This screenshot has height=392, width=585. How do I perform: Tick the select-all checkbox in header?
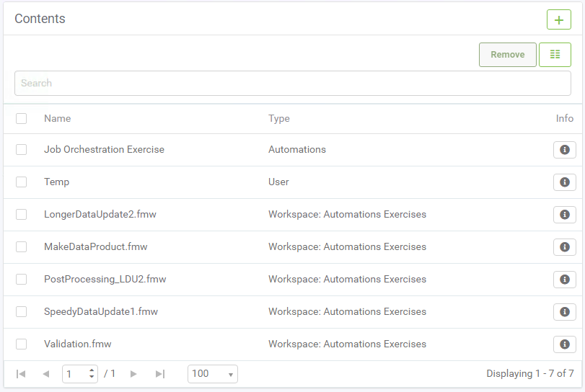click(x=21, y=118)
